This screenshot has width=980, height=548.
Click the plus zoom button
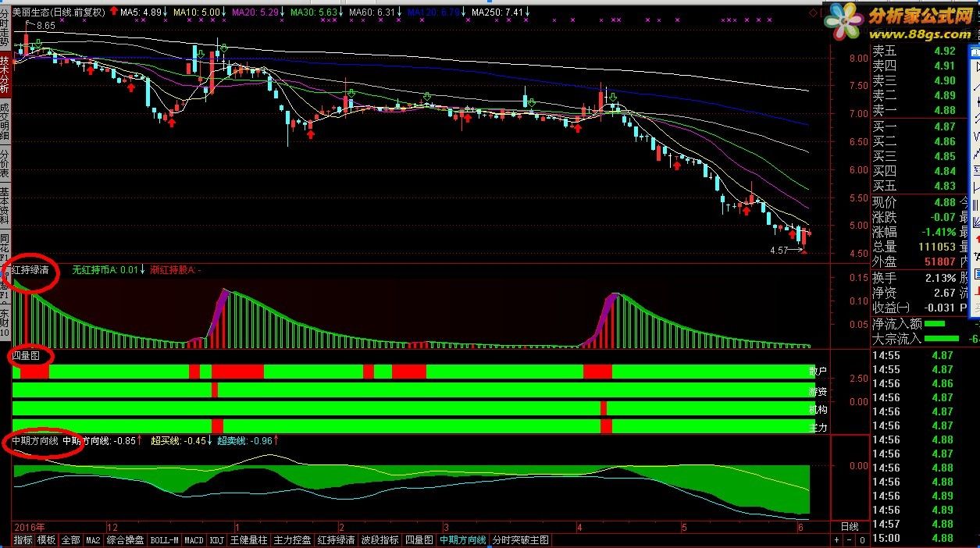836,540
